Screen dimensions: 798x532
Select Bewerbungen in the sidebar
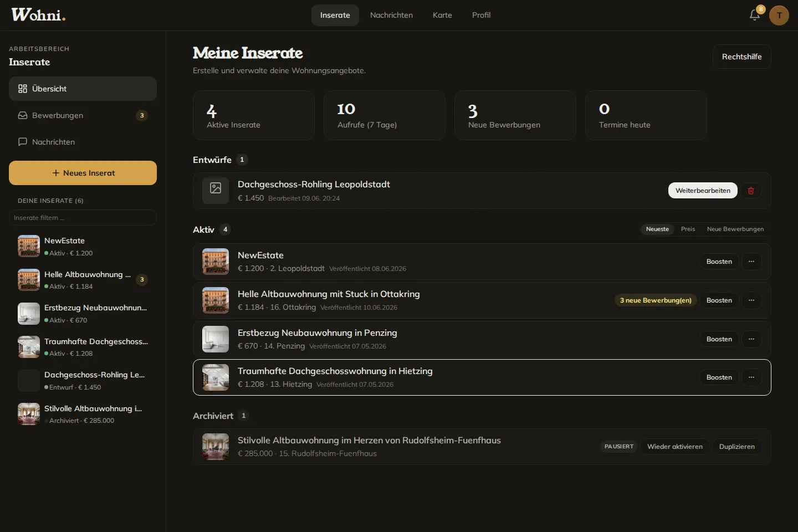click(83, 115)
